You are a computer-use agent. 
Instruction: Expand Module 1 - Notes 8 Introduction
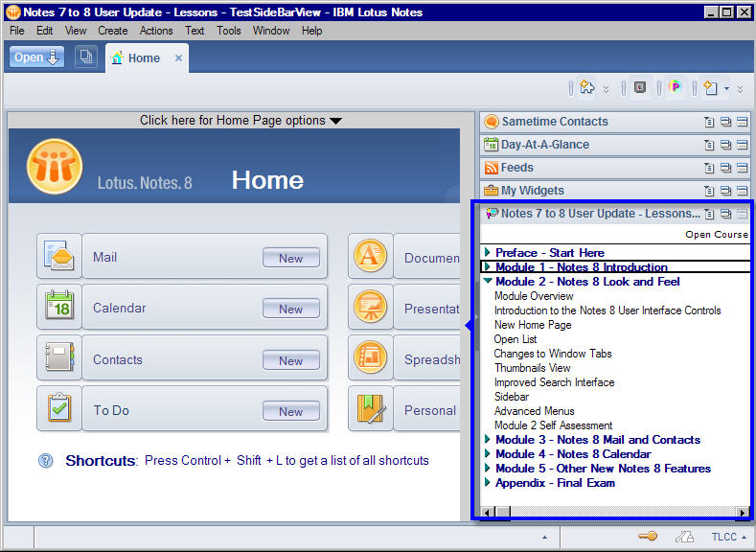pos(488,266)
